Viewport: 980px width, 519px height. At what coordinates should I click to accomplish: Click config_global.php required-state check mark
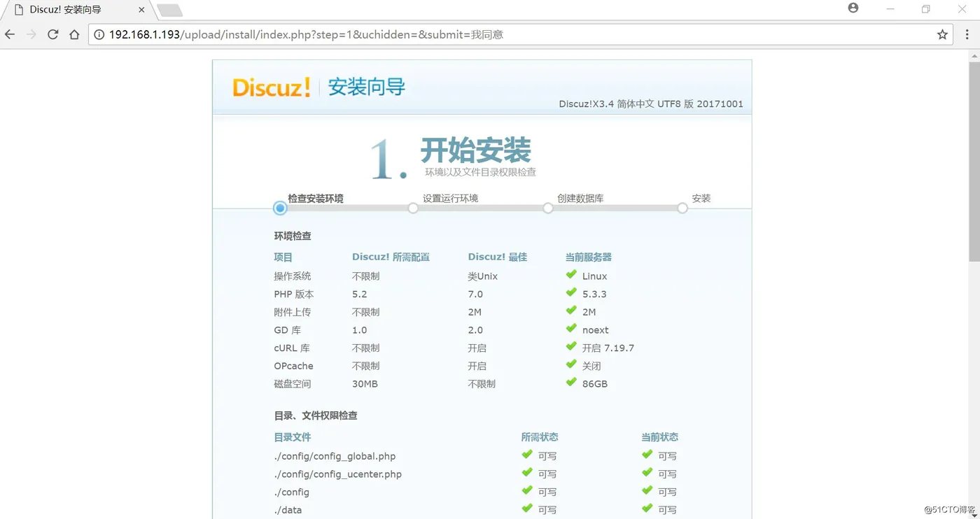[527, 455]
